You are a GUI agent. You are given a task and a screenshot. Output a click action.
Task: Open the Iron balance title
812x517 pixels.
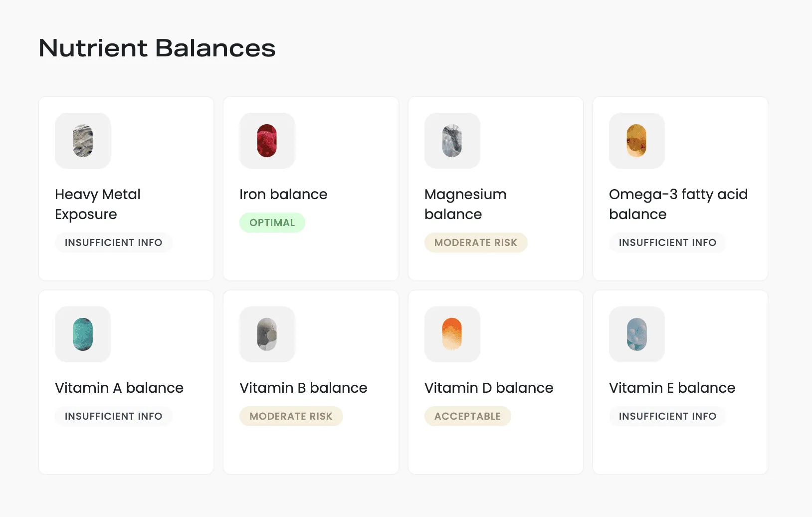(283, 194)
